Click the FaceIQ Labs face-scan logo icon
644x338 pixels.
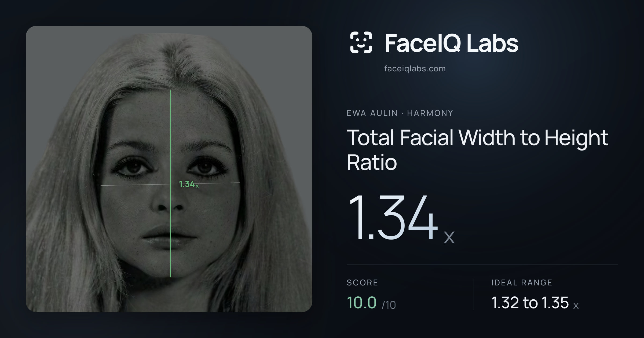pos(361,42)
